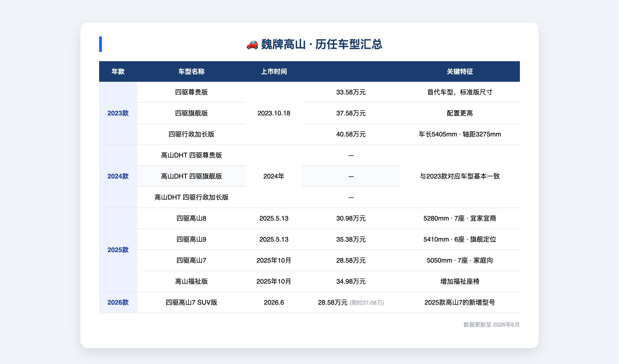Click the 高山福祉版 model cell
This screenshot has width=619, height=364.
click(x=191, y=281)
